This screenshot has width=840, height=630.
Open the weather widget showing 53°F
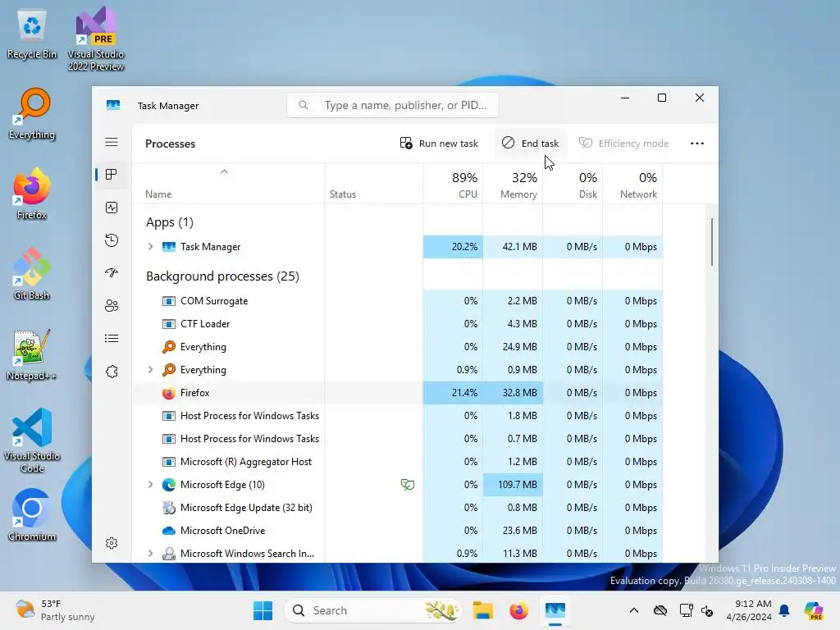pos(55,610)
